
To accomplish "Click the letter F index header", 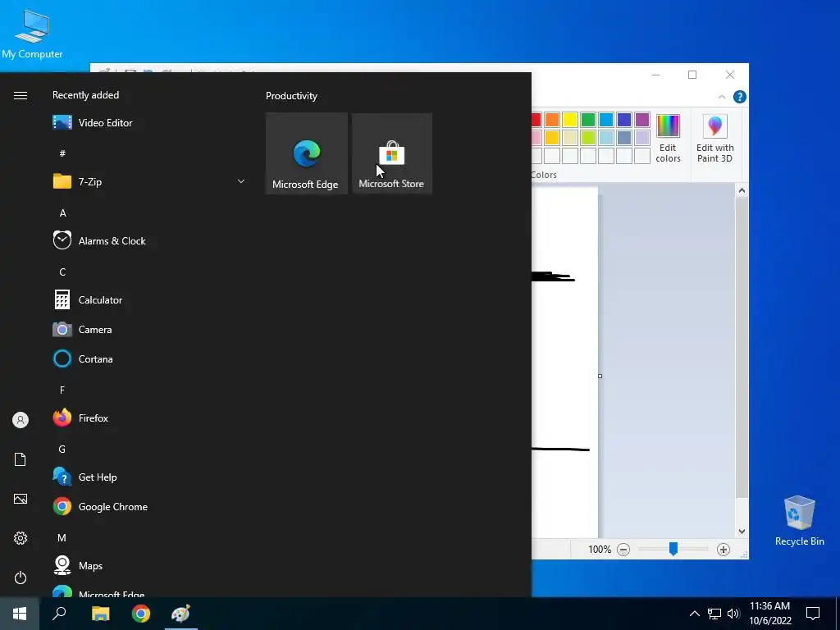I will coord(62,390).
